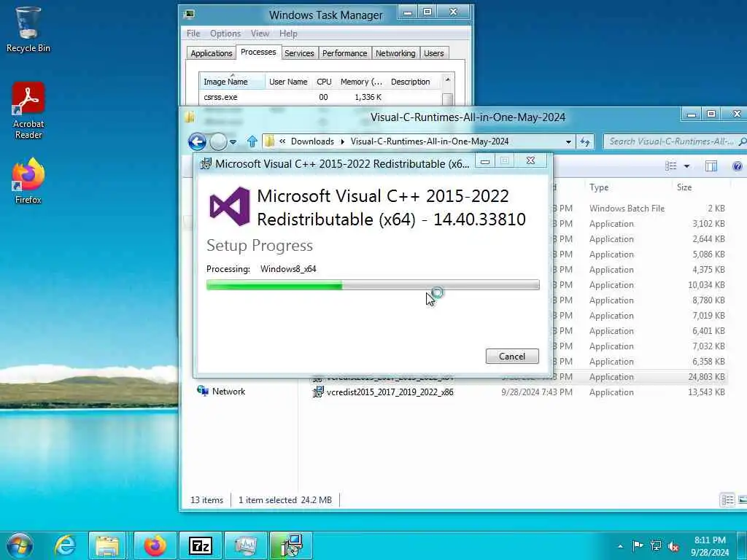Click the muted volume tray icon

pyautogui.click(x=673, y=546)
